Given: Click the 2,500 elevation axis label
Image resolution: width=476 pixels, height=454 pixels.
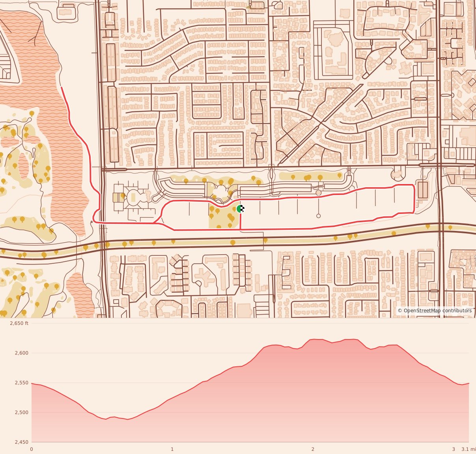Looking at the screenshot, I should coord(22,413).
